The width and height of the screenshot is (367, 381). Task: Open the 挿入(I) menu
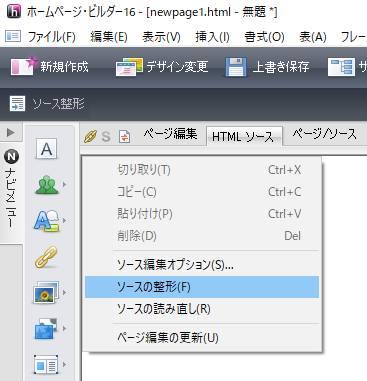pos(213,37)
